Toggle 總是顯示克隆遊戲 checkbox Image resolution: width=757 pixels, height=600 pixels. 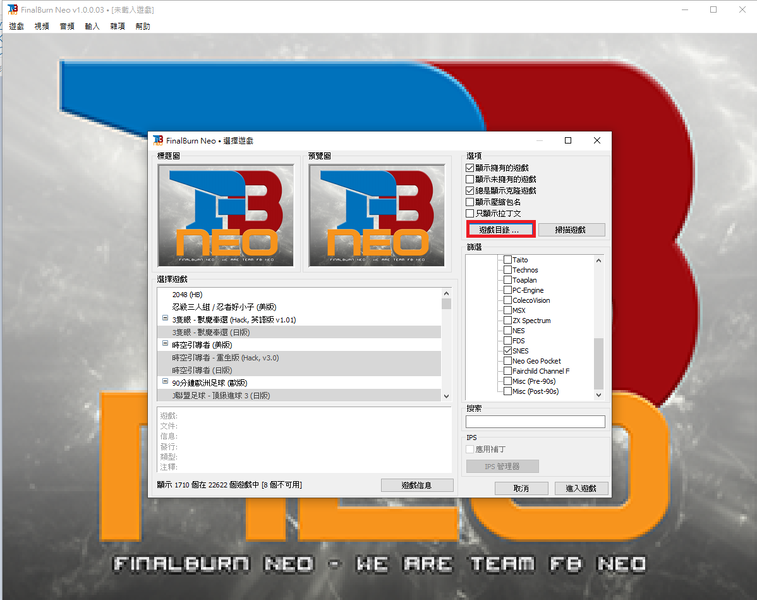pyautogui.click(x=470, y=191)
